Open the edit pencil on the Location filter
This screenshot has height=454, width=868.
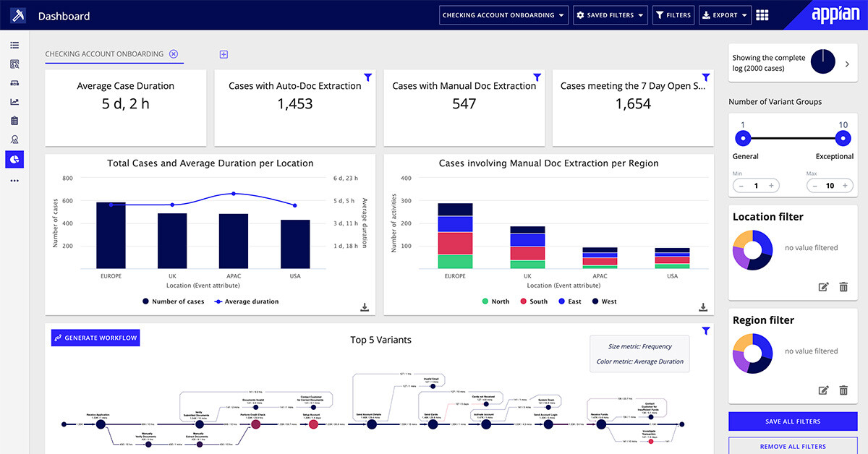tap(824, 287)
